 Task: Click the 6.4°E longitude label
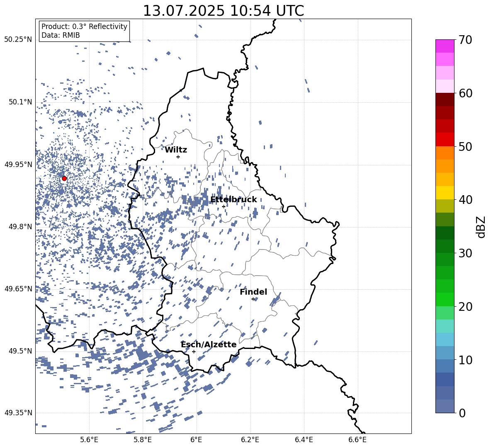(304, 440)
